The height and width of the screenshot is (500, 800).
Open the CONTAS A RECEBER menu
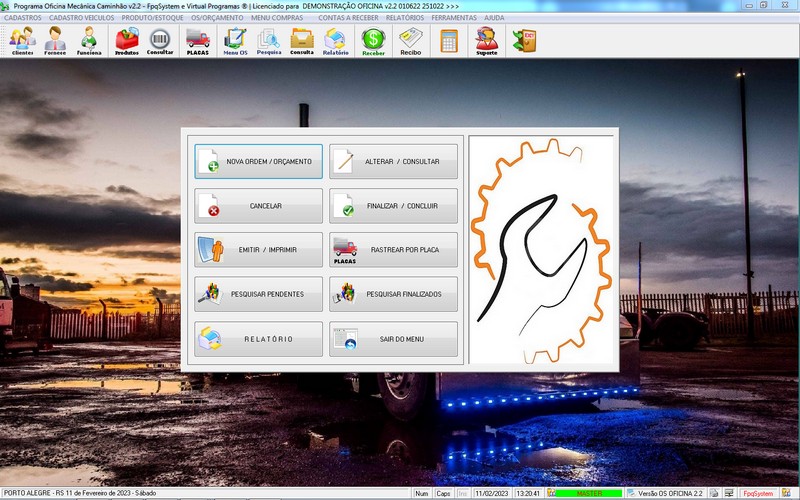(348, 18)
